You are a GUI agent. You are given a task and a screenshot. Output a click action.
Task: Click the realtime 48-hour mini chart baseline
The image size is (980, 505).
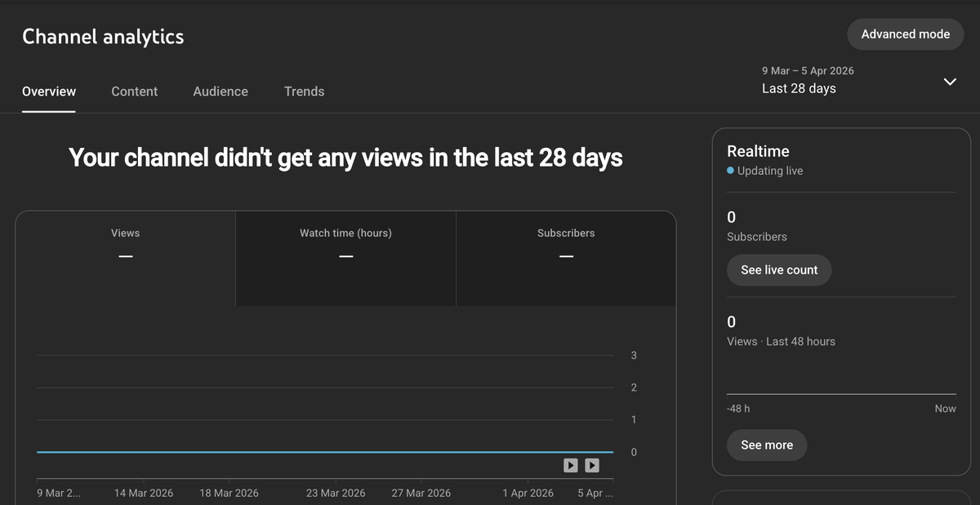pyautogui.click(x=841, y=395)
